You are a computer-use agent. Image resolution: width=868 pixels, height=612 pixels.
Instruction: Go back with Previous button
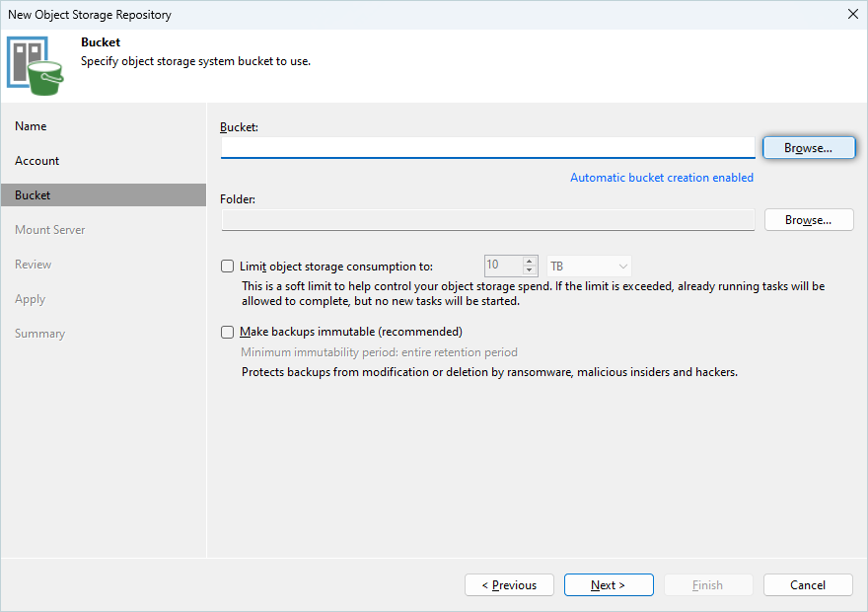509,585
